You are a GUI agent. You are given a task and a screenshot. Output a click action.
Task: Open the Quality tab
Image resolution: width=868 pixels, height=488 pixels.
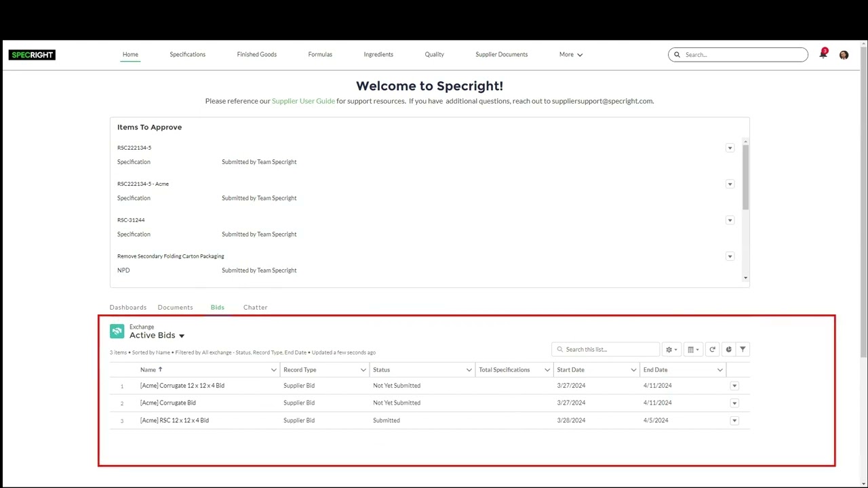434,54
